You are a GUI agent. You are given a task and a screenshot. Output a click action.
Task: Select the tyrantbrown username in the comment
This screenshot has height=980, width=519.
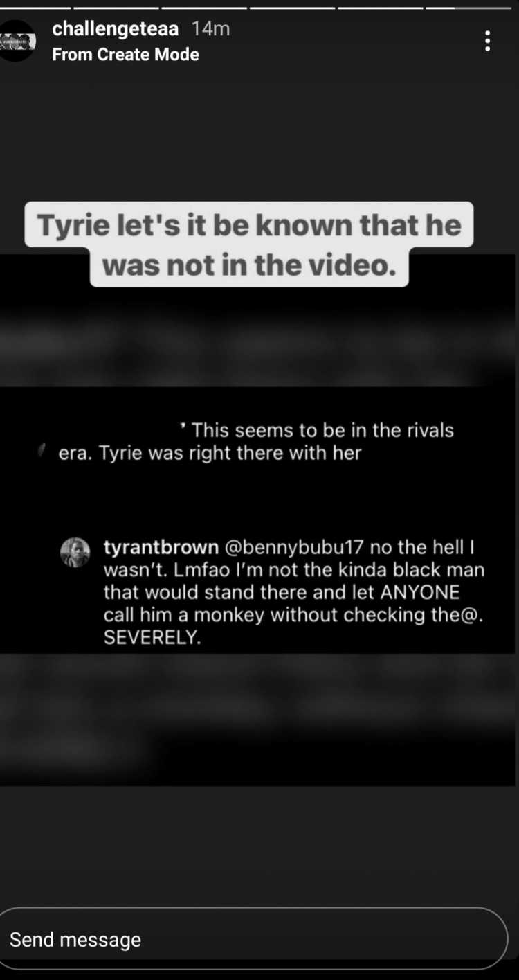(161, 548)
